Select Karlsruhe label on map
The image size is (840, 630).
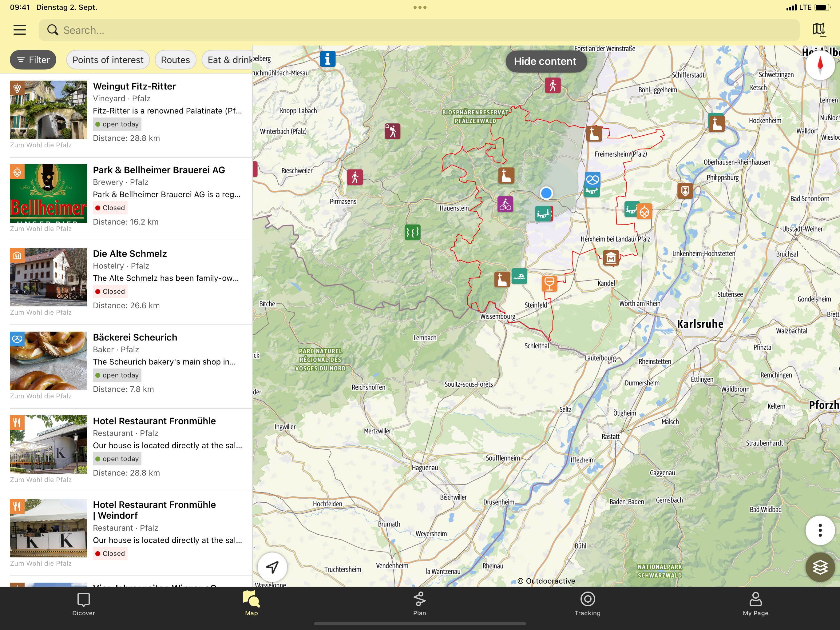click(700, 324)
